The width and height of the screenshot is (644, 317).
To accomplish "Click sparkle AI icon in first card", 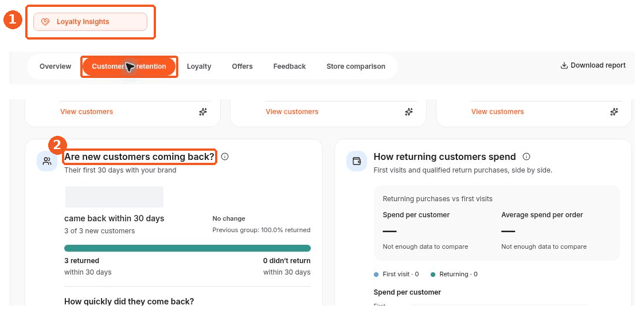I will pos(203,112).
